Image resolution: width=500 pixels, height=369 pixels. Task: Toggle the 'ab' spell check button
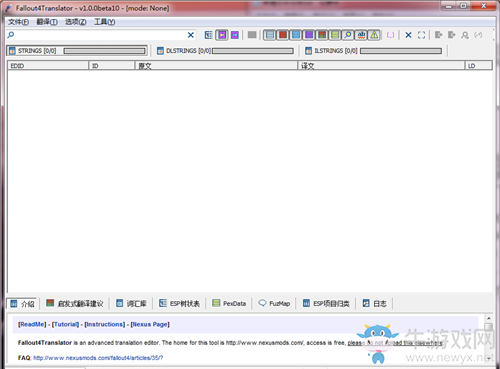(x=361, y=35)
